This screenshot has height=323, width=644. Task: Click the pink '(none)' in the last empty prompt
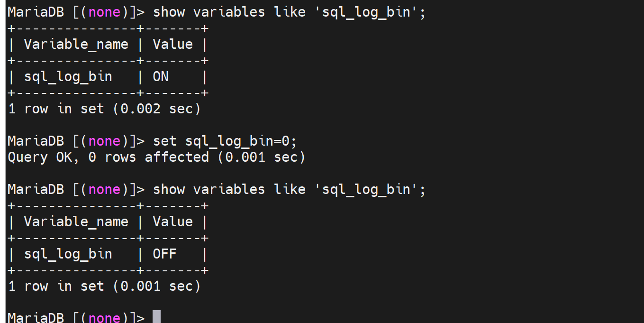(x=104, y=317)
